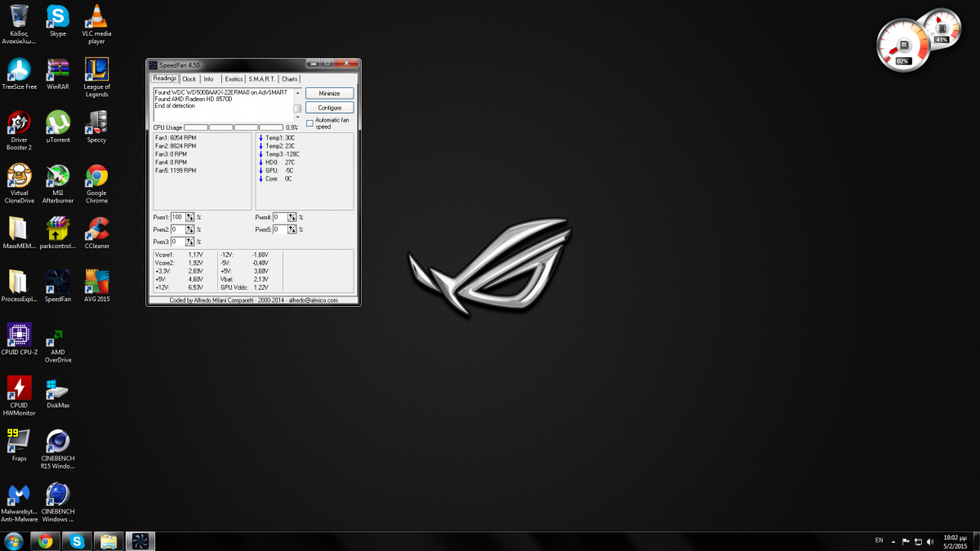The width and height of the screenshot is (980, 551).
Task: Open the Speccy shortcut
Action: point(96,127)
